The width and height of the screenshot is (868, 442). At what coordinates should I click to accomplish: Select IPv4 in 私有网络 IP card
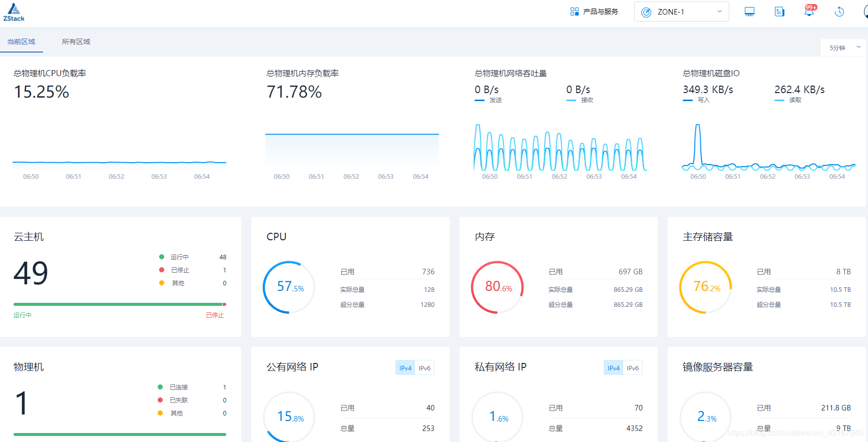[x=614, y=368]
